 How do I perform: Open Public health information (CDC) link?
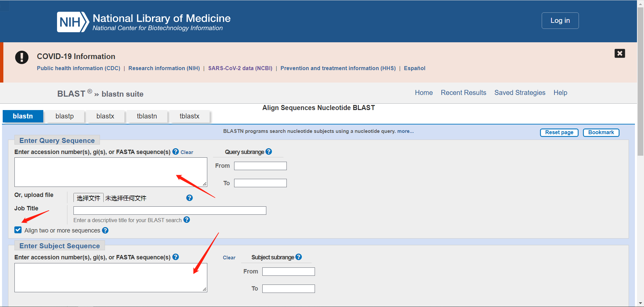click(x=78, y=68)
